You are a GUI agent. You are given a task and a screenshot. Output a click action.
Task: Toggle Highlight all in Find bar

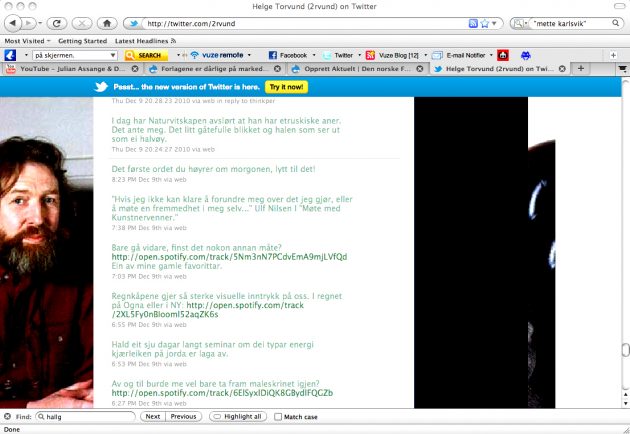pyautogui.click(x=238, y=417)
